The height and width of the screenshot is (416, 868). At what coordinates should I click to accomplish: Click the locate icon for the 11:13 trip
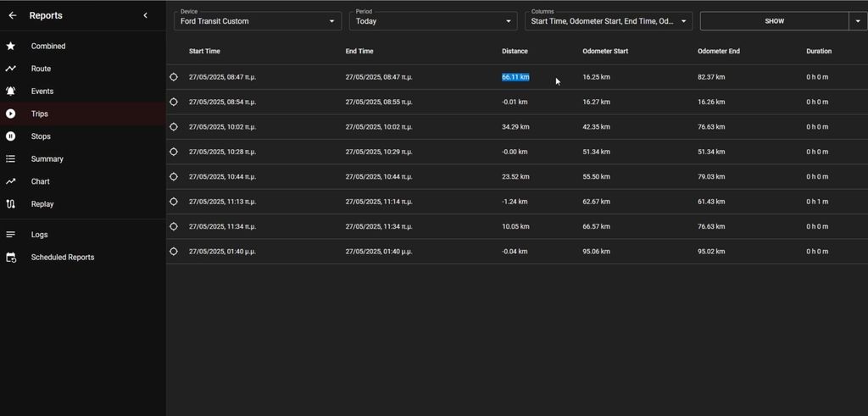click(174, 202)
